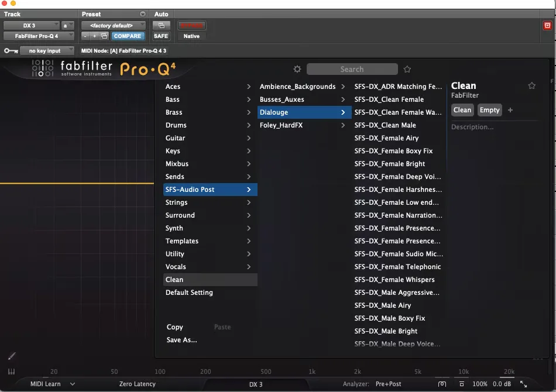Open the preset browser settings gear
Image resolution: width=556 pixels, height=392 pixels.
click(297, 69)
